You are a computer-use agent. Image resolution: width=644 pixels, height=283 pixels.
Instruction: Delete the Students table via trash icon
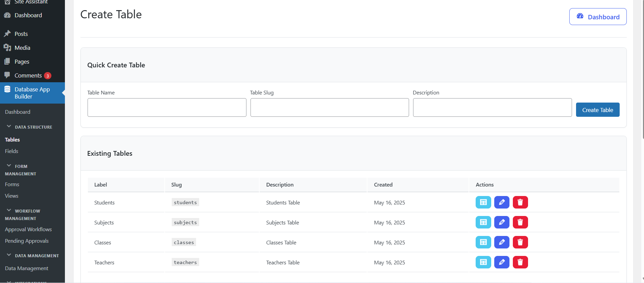520,202
